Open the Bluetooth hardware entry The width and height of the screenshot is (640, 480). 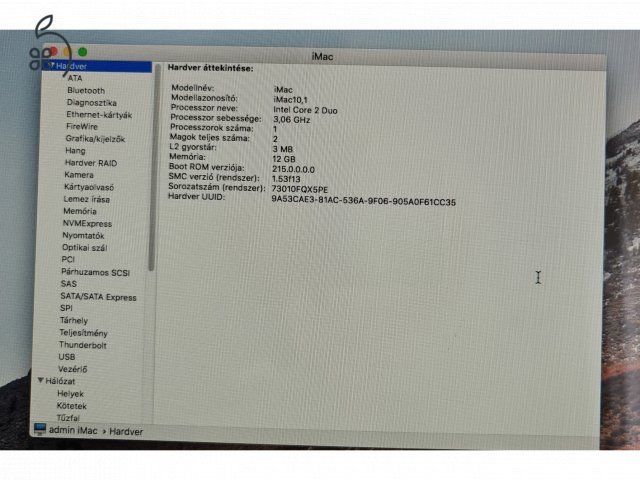coord(86,90)
